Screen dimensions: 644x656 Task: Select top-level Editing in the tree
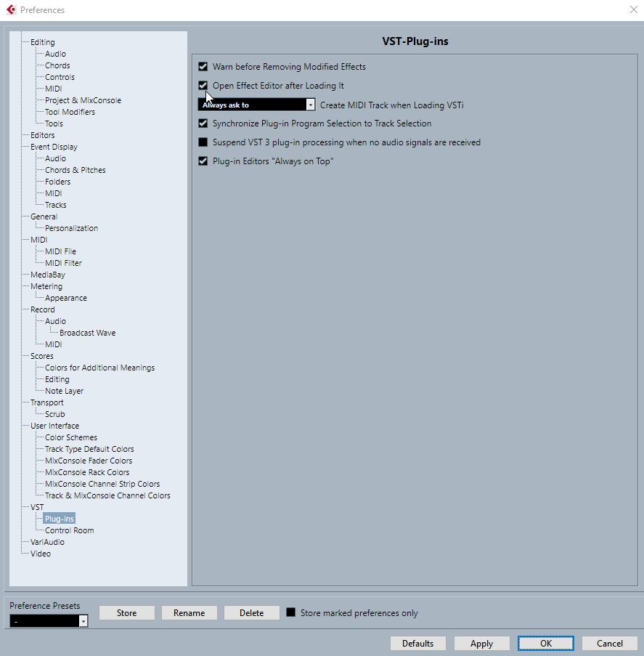(43, 42)
